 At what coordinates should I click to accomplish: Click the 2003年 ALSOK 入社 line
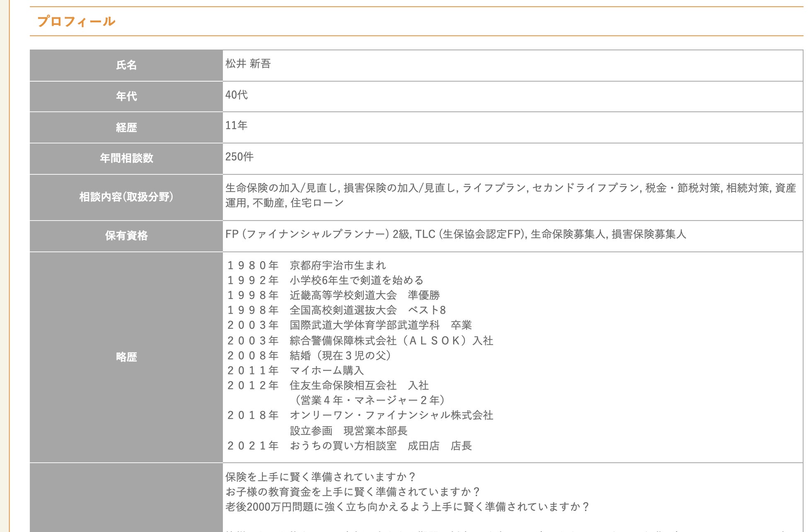[360, 341]
